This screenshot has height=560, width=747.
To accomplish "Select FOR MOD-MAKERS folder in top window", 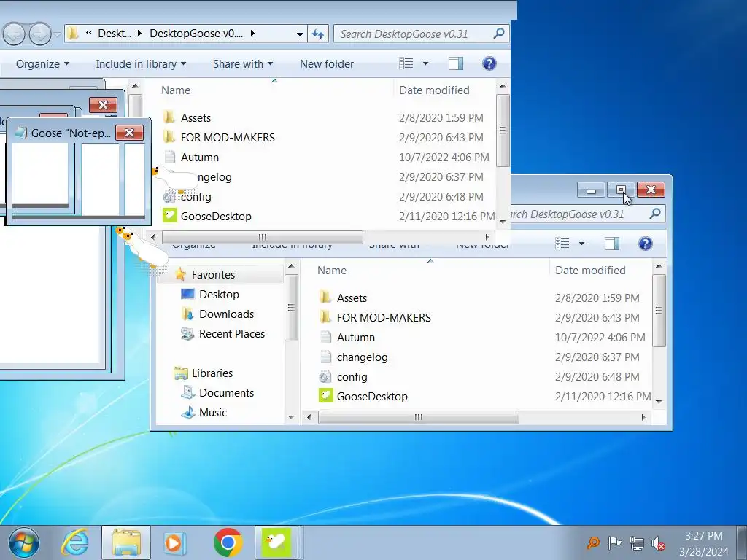I will tap(228, 138).
